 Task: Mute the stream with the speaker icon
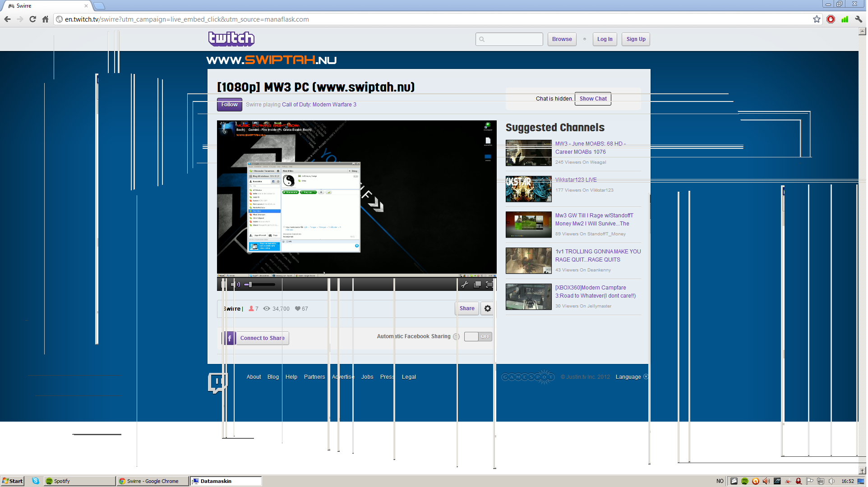pyautogui.click(x=235, y=284)
